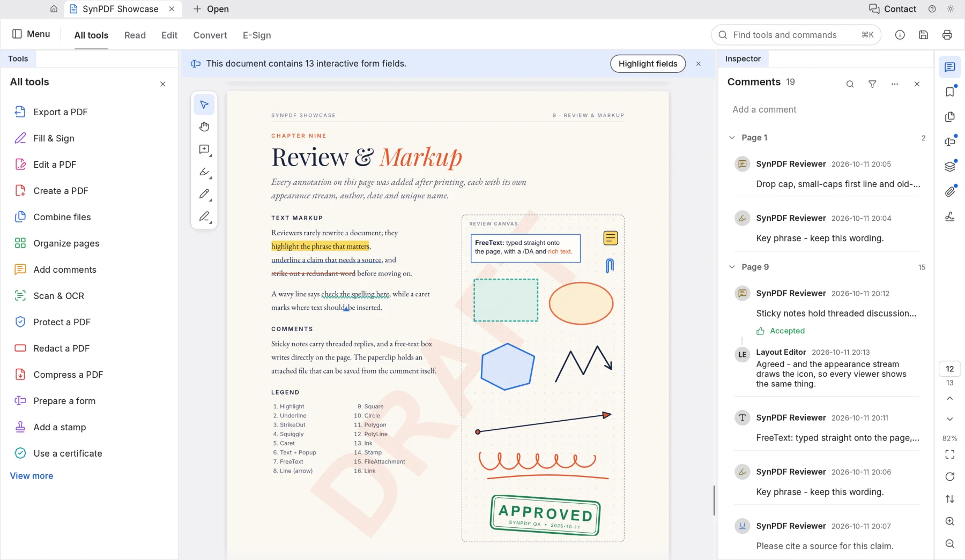The image size is (965, 560).
Task: Click the Accepted status on sticky note comment
Action: (781, 331)
